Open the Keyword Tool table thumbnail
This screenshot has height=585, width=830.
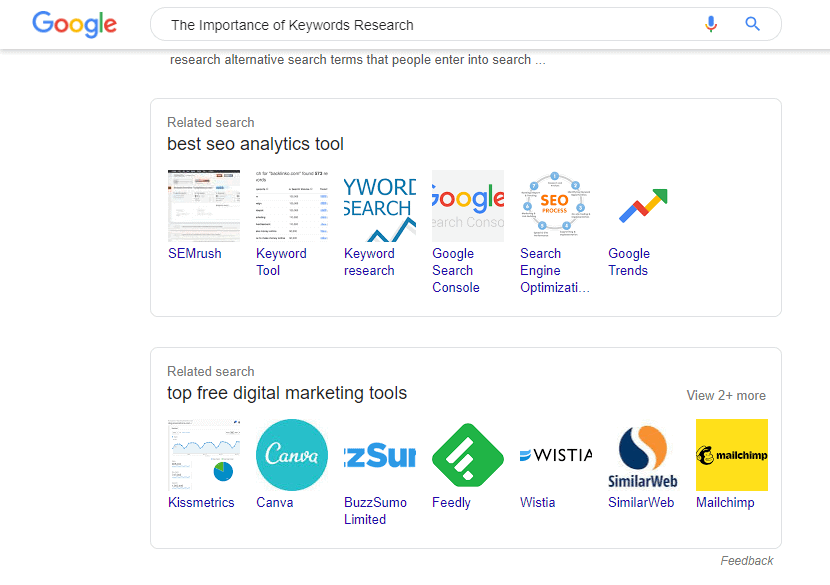[x=292, y=206]
